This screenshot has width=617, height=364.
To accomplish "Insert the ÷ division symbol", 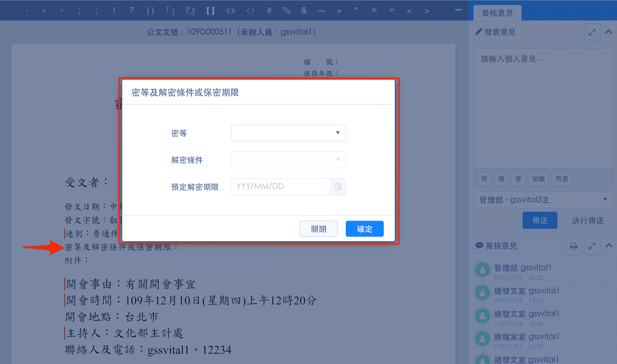I will pos(391,10).
